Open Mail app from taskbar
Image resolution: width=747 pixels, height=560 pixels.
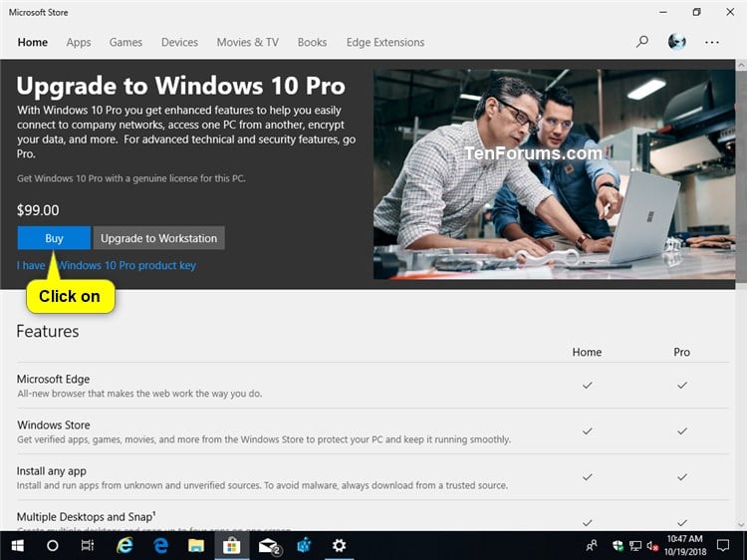tap(269, 546)
